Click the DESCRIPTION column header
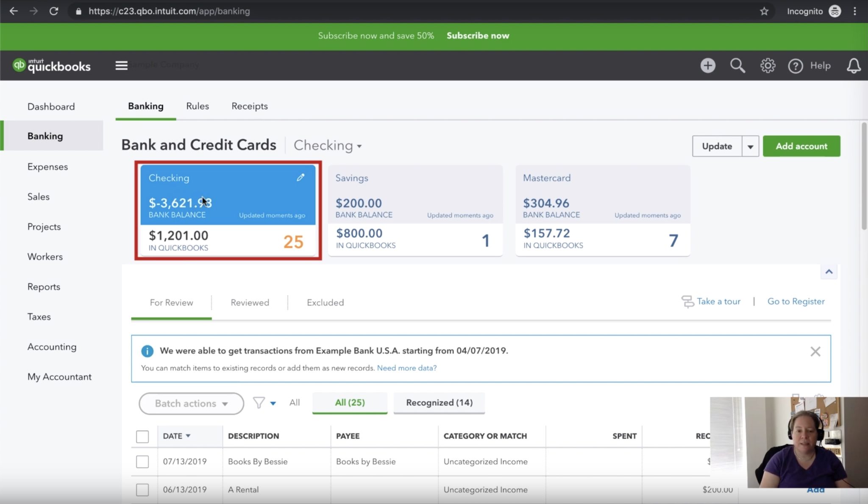Image resolution: width=868 pixels, height=504 pixels. 253,436
